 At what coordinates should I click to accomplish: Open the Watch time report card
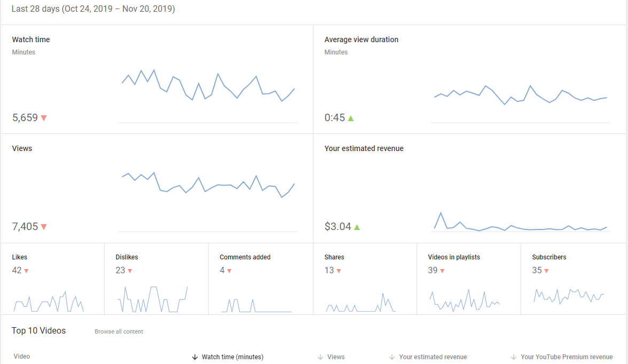pyautogui.click(x=157, y=80)
